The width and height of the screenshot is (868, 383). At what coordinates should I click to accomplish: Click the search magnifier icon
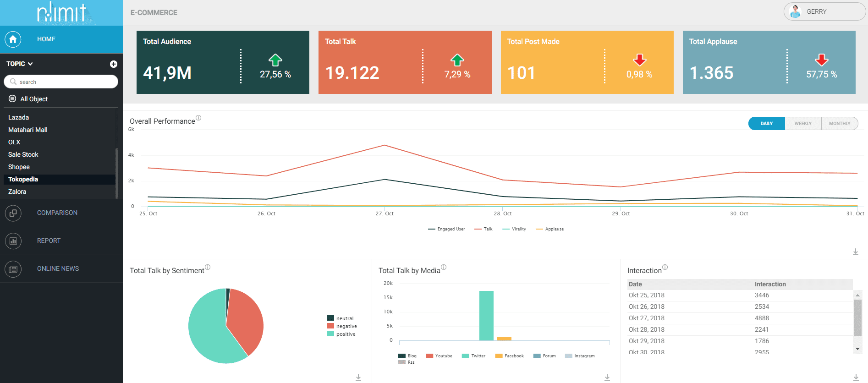tap(13, 82)
